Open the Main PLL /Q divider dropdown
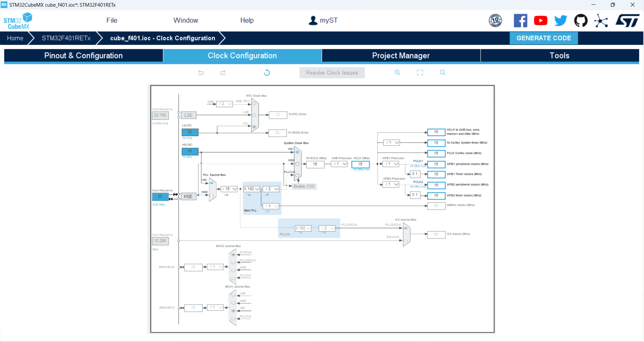This screenshot has height=342, width=644. [x=271, y=206]
